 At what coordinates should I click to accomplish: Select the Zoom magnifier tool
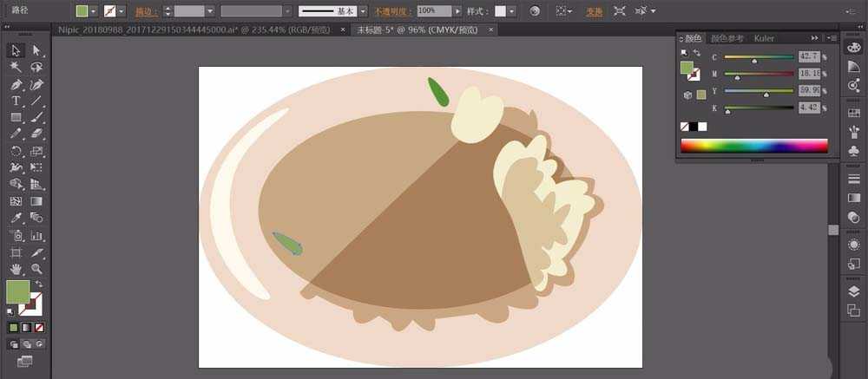pos(36,269)
